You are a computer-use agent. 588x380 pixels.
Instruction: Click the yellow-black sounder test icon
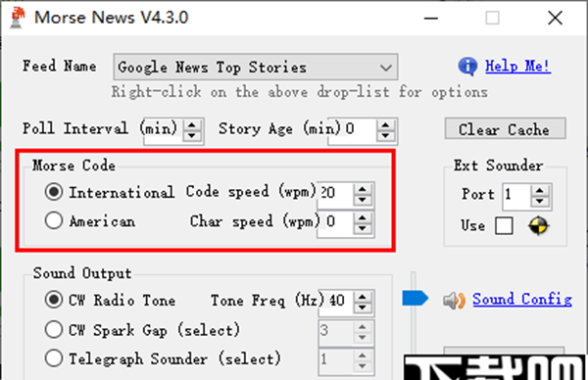click(538, 226)
